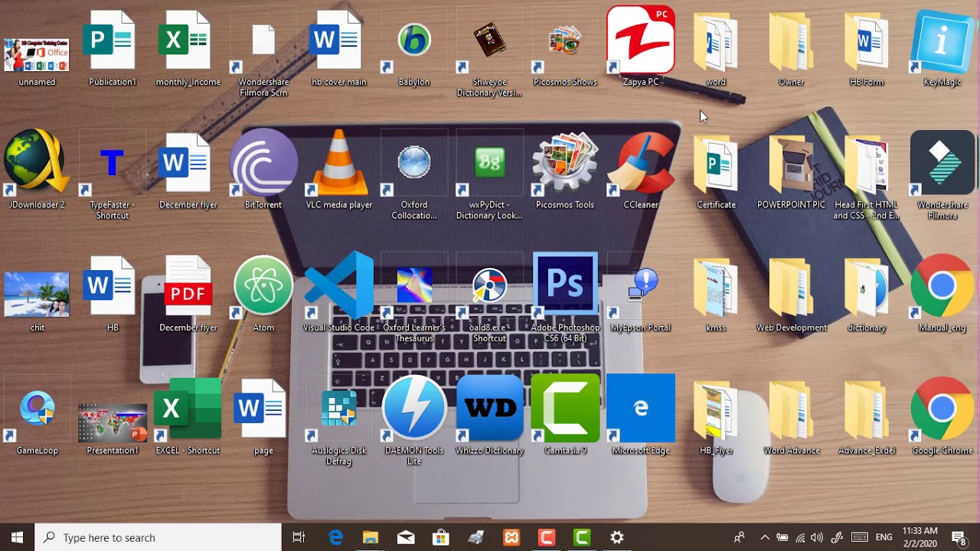Open the HB_Flyer folder
Viewport: 980px width, 551px height.
[x=716, y=410]
